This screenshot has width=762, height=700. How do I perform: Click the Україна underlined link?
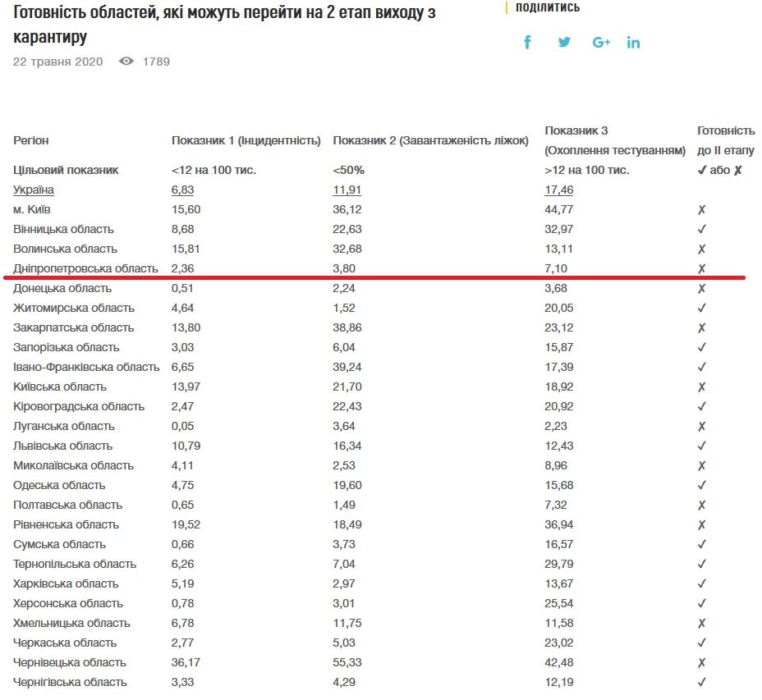34,190
